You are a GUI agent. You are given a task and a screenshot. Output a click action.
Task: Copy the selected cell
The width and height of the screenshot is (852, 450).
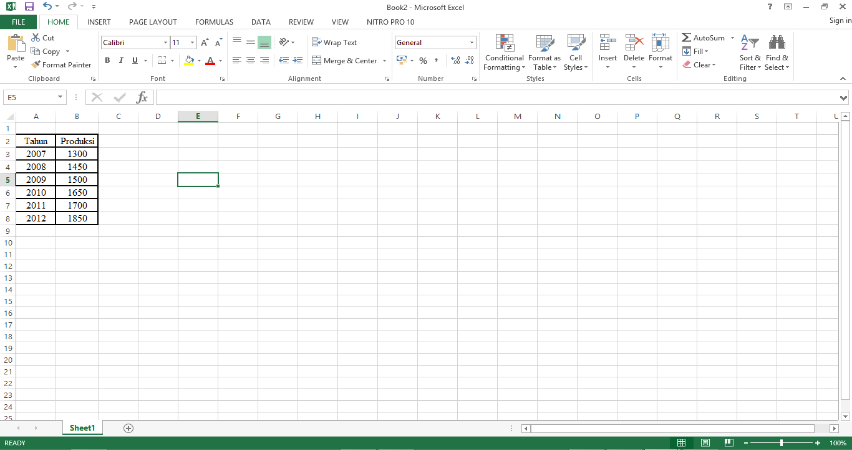click(x=46, y=51)
